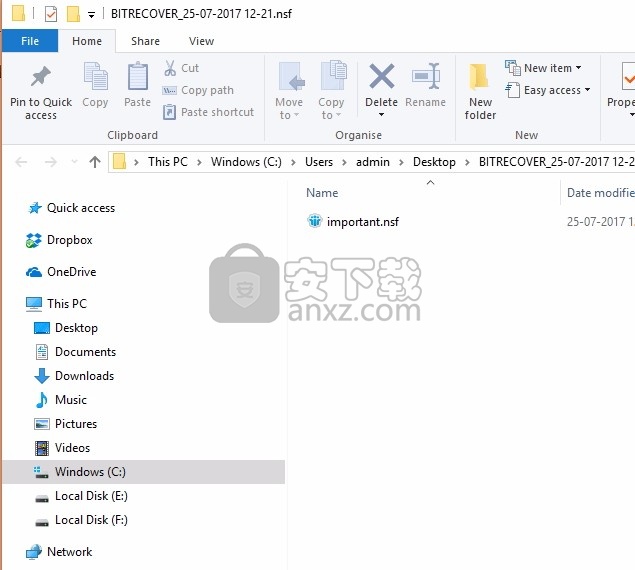Expand the chevron after Desktop in address bar
The width and height of the screenshot is (635, 570).
467,162
